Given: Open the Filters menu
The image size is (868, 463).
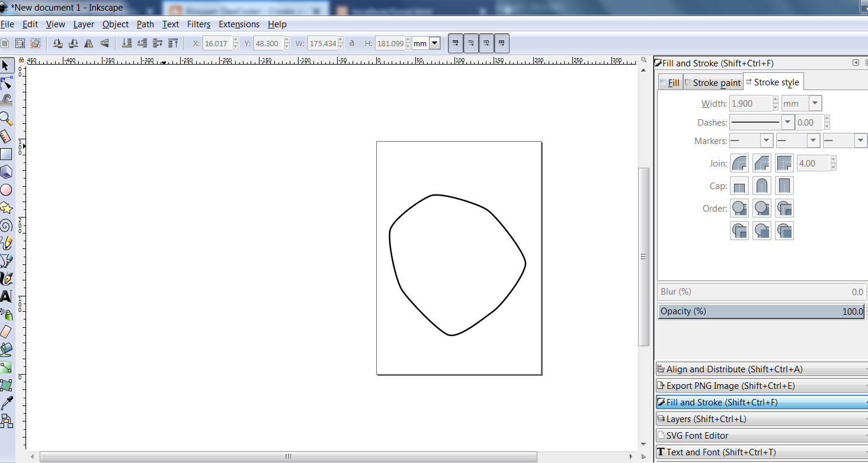Looking at the screenshot, I should click(x=198, y=24).
